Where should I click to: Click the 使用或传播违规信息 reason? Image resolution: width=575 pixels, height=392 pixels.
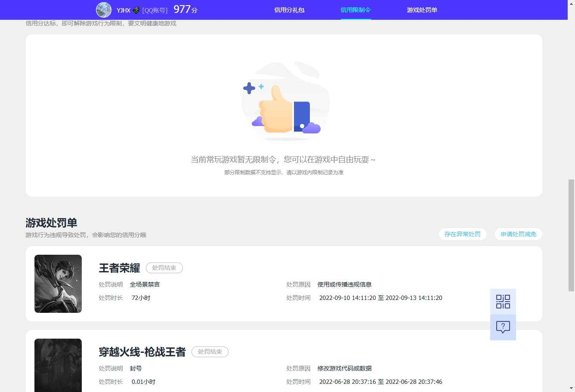point(344,284)
